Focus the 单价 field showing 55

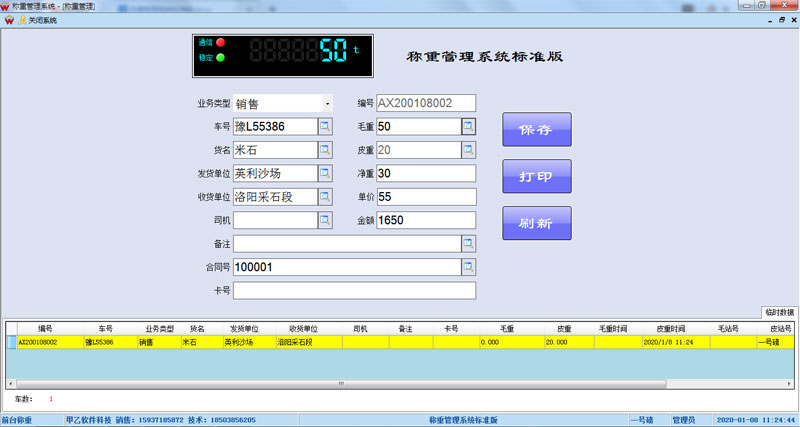[425, 197]
